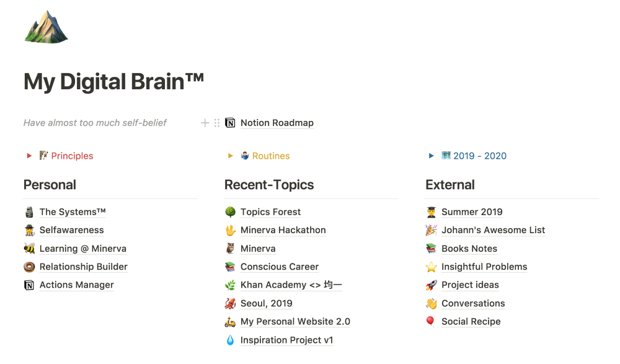Expand the Principles toggle triangle

point(29,156)
